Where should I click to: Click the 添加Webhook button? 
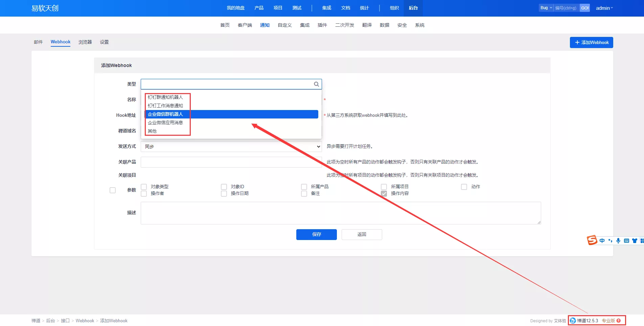(x=592, y=43)
